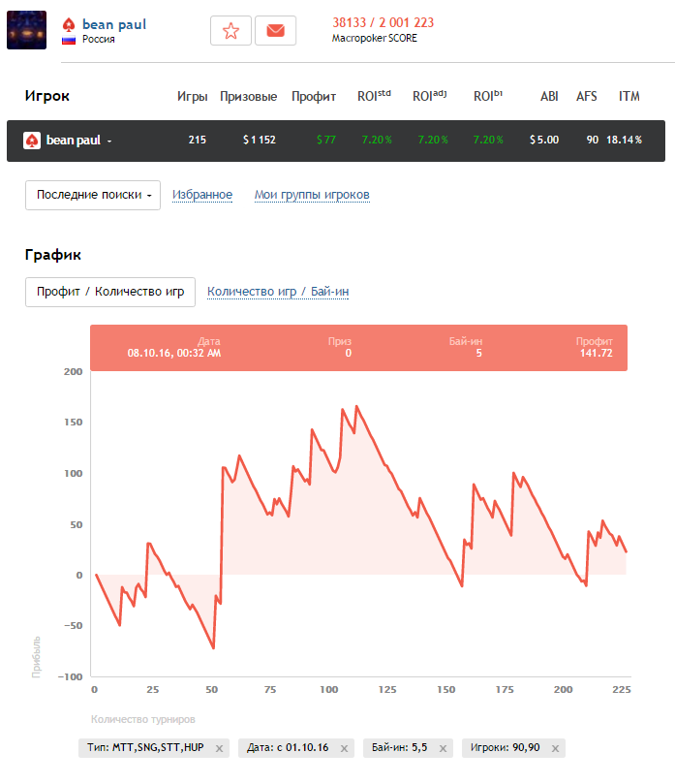675x784 pixels.
Task: Remove the Бай-ин: 5,5 filter tag
Action: click(441, 748)
